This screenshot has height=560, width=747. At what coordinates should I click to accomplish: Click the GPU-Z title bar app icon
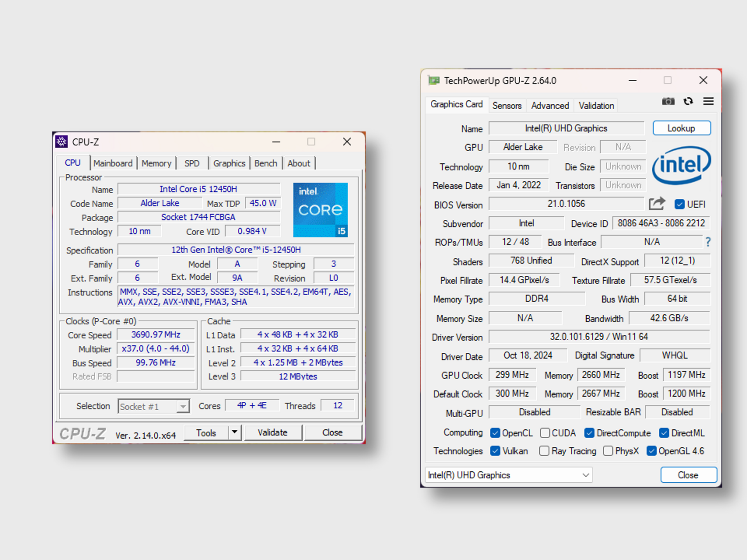click(x=434, y=80)
